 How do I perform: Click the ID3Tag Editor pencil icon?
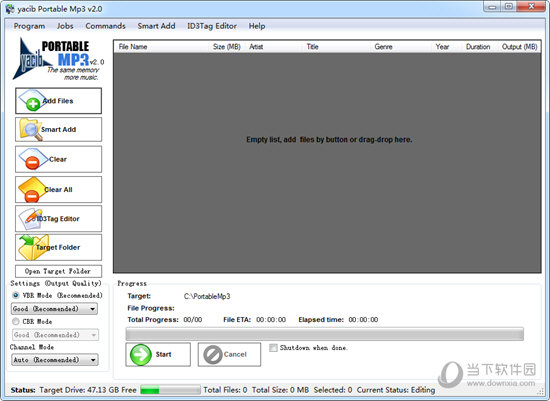[x=31, y=219]
